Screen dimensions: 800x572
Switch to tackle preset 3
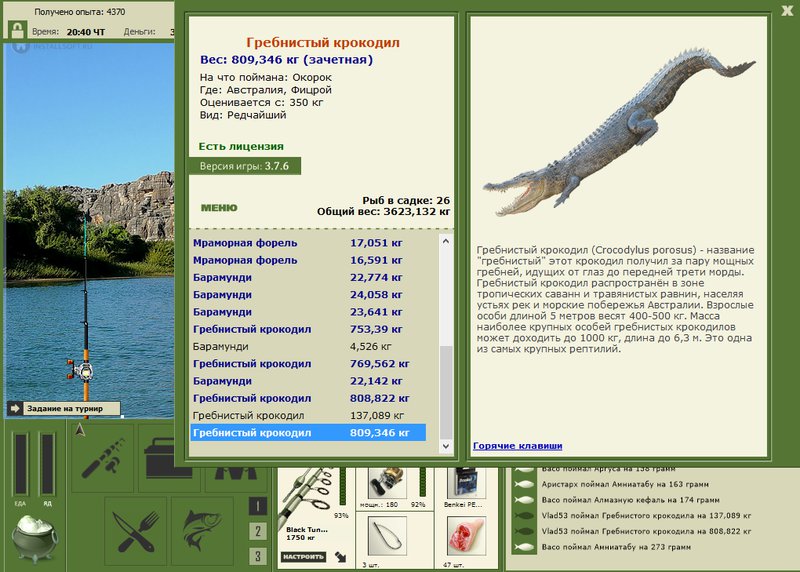(258, 556)
